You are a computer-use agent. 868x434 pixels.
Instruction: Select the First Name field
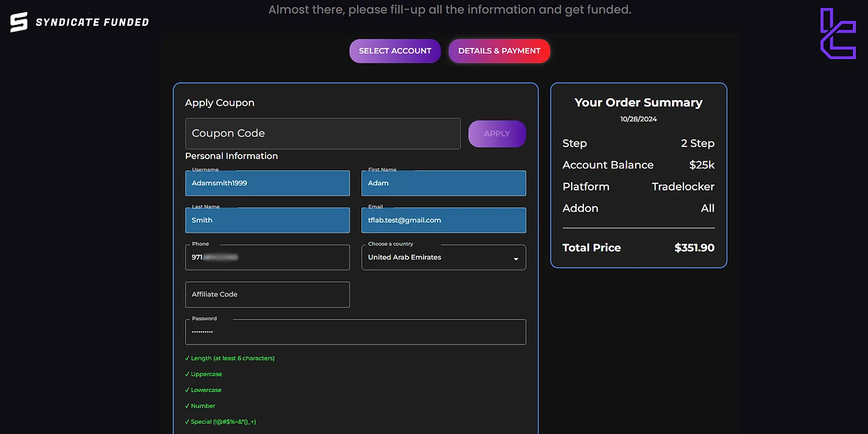(x=443, y=183)
